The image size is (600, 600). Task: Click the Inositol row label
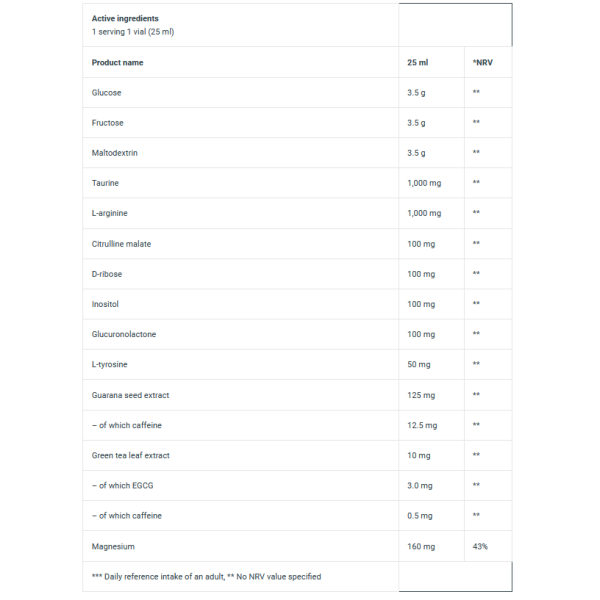(x=105, y=304)
